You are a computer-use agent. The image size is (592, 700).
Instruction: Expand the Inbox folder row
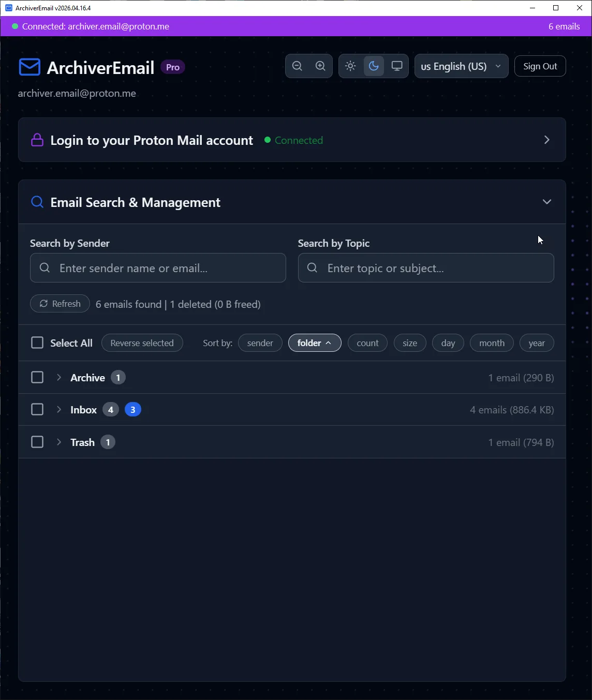coord(59,410)
